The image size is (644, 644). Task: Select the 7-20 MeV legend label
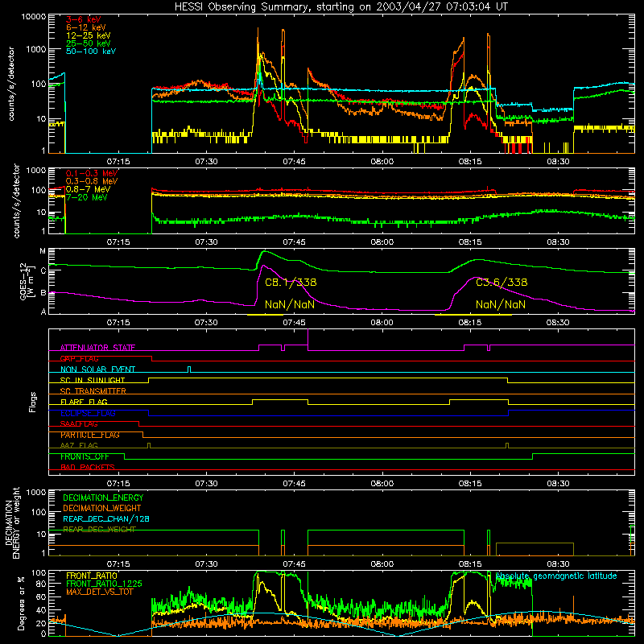pyautogui.click(x=86, y=197)
